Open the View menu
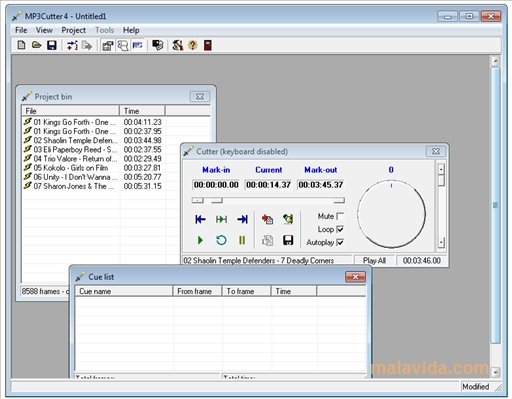 coord(44,30)
